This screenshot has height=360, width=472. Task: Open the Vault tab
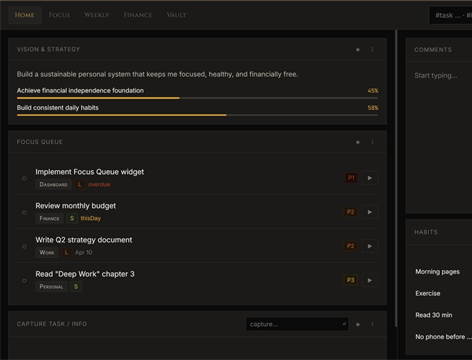[x=176, y=15]
